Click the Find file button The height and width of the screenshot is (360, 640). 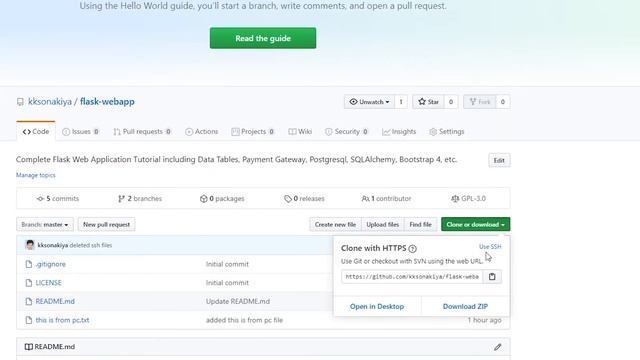click(420, 224)
